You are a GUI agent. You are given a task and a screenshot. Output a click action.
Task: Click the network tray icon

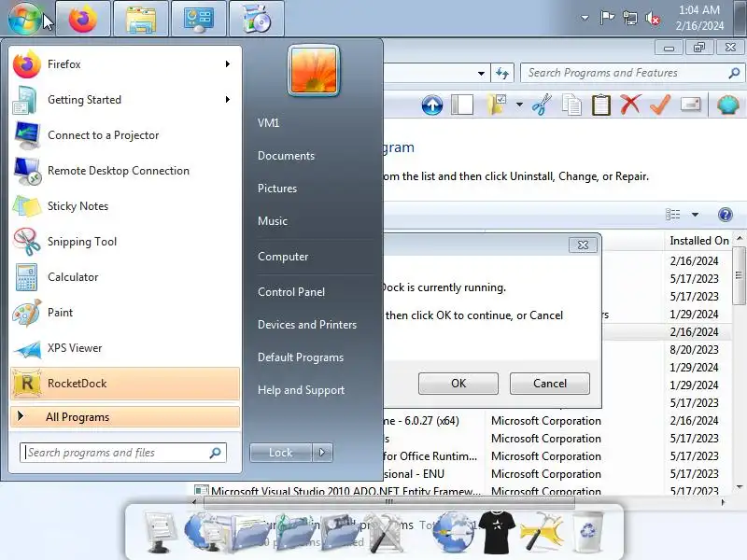point(629,18)
